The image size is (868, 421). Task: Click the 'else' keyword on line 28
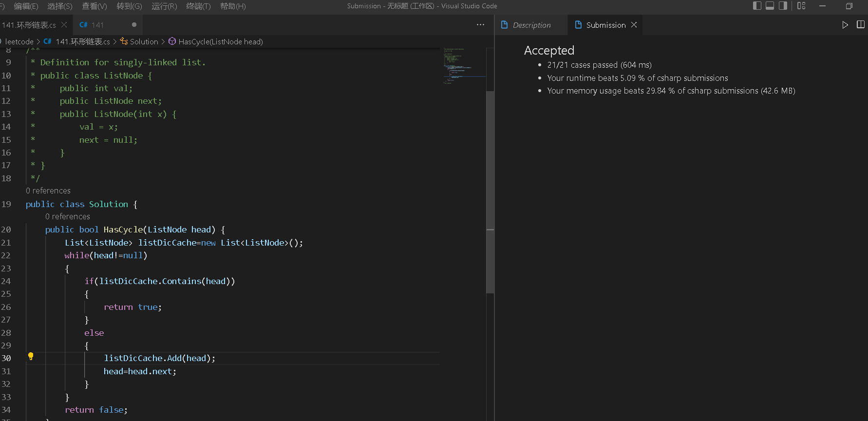point(94,333)
